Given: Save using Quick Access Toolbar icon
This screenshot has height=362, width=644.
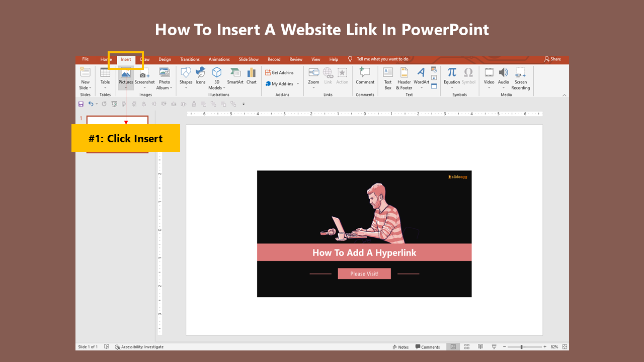Looking at the screenshot, I should tap(80, 104).
